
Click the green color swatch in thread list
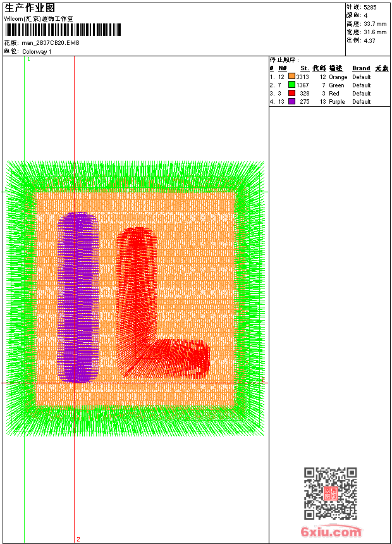(x=291, y=85)
